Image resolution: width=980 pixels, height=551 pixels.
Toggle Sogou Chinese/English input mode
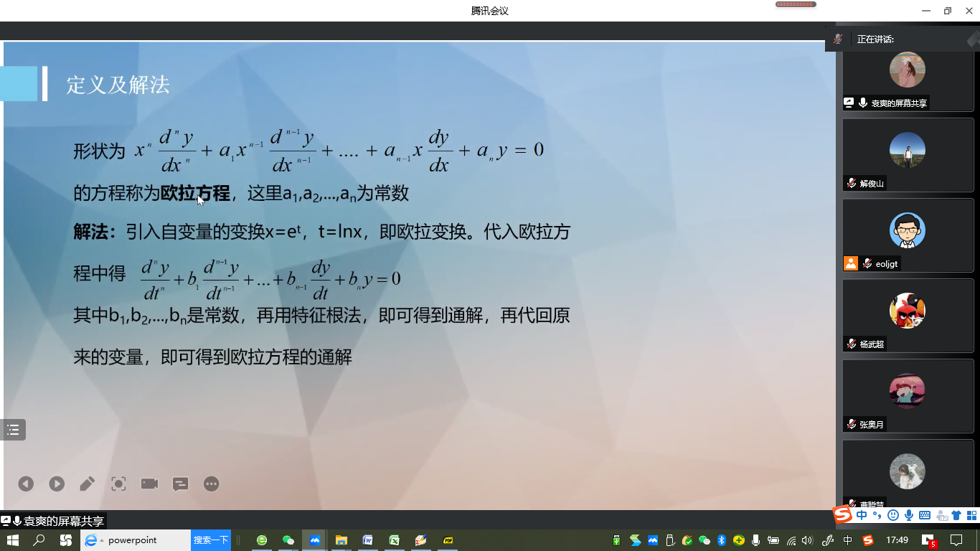tap(861, 515)
